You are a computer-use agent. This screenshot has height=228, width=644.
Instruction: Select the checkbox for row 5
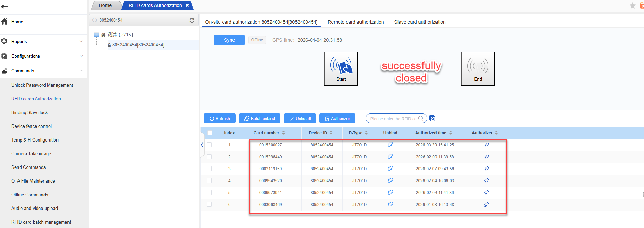209,192
